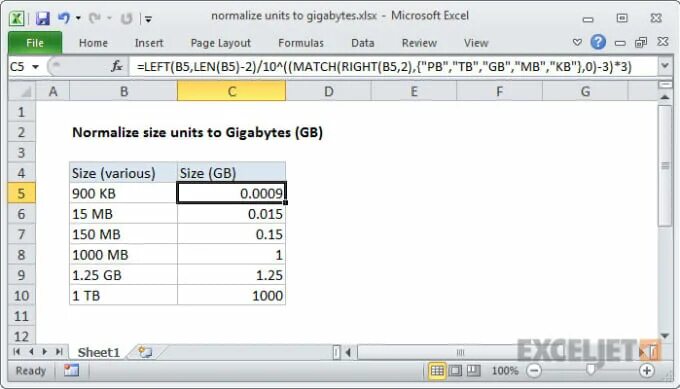This screenshot has height=389, width=680.
Task: Go to last sheet navigation arrow
Action: click(x=59, y=352)
